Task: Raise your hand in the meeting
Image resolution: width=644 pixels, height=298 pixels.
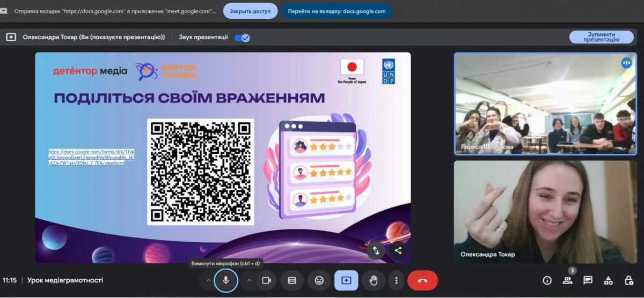Action: (374, 280)
